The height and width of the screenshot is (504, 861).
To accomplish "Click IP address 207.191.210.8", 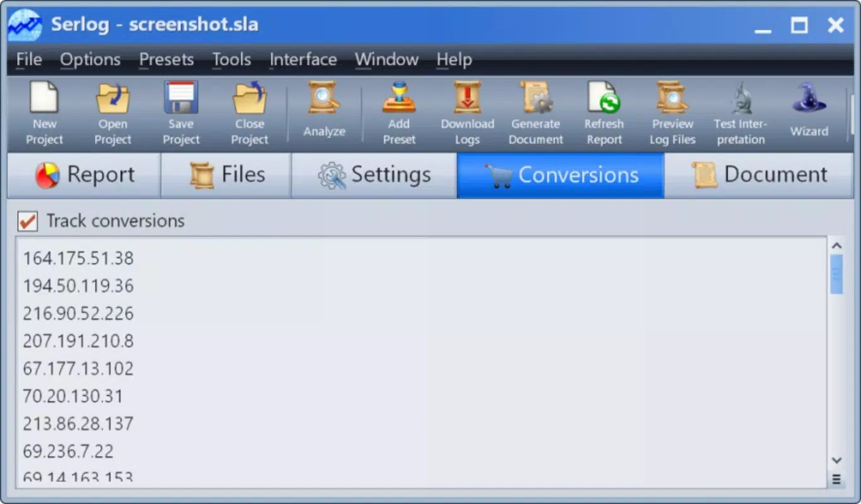I will coord(78,341).
